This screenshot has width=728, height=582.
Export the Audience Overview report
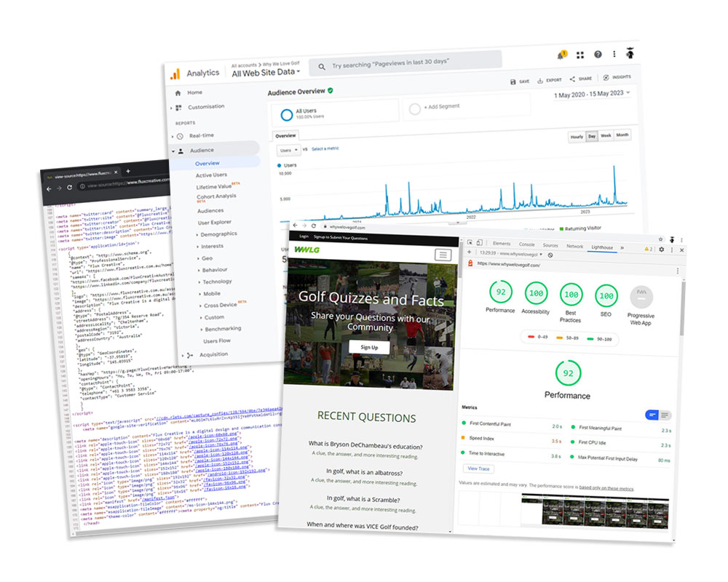click(550, 77)
